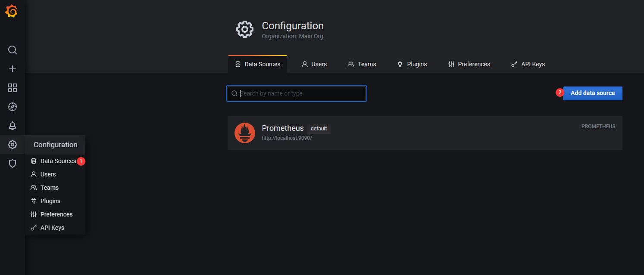The image size is (644, 275).
Task: Click the Create plus icon in sidebar
Action: coord(13,69)
